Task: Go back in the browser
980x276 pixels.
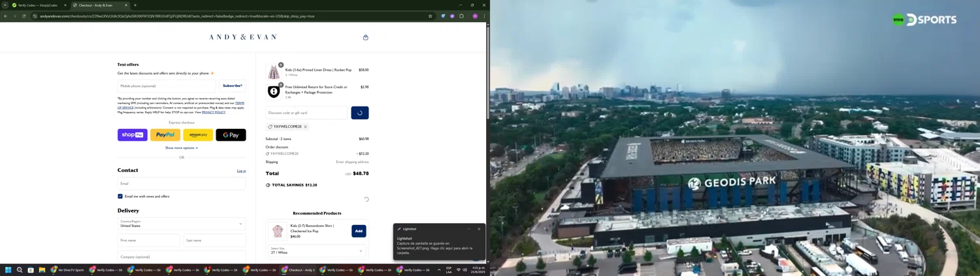Action: (x=6, y=16)
